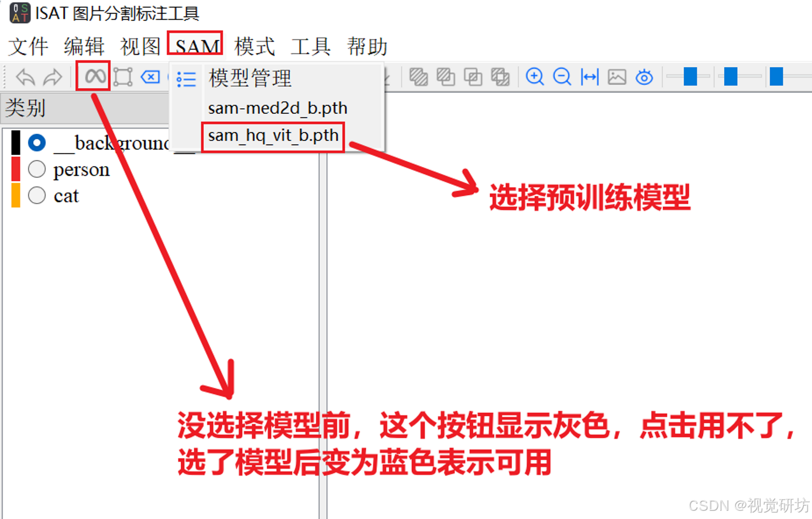Click first blue toolbar slider handle
Screen dimensions: 812x519
pyautogui.click(x=690, y=76)
